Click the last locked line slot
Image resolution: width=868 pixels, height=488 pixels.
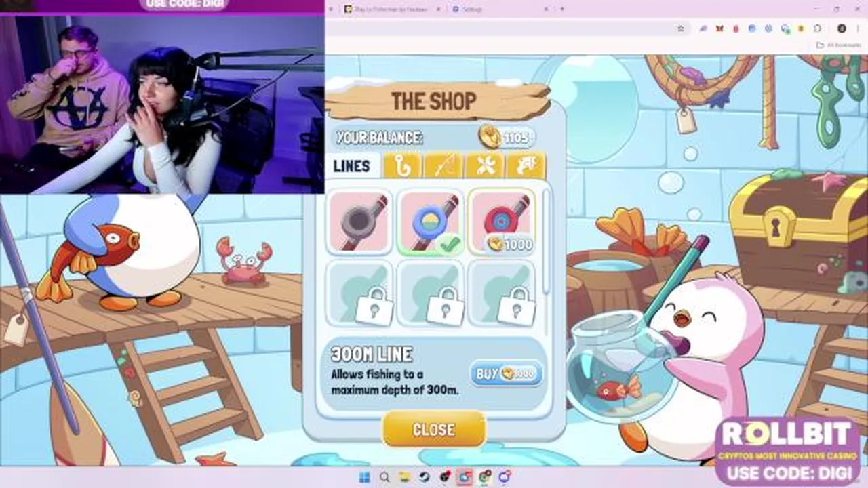502,293
